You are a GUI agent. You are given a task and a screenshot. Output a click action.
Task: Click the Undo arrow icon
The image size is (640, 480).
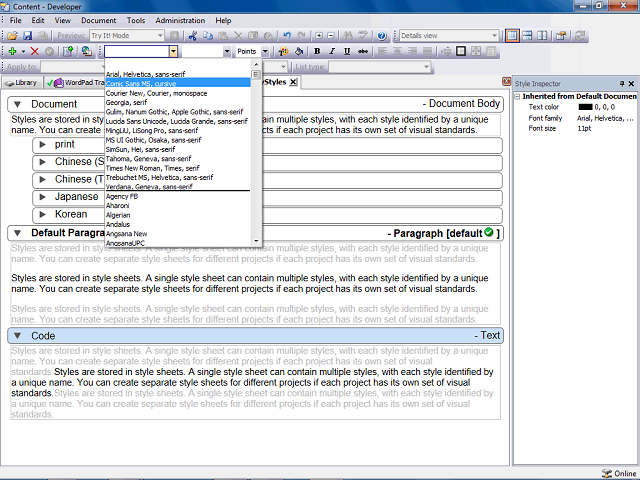click(287, 36)
